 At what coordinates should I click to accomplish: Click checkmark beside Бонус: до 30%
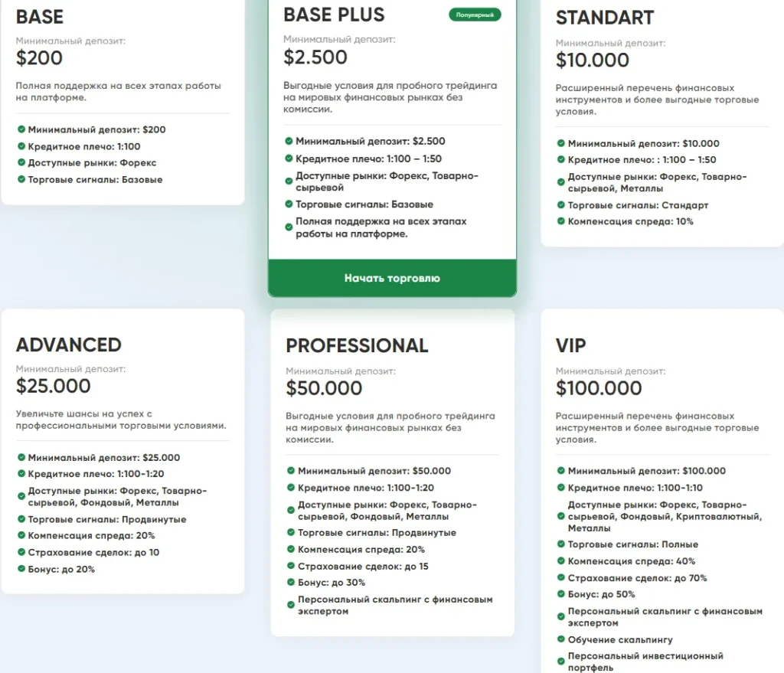(291, 583)
